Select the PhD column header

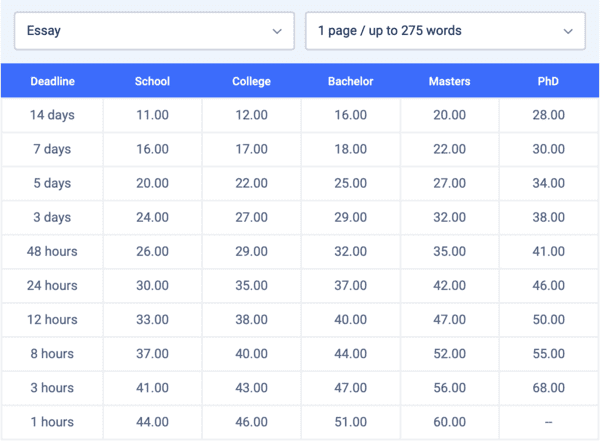(x=548, y=81)
